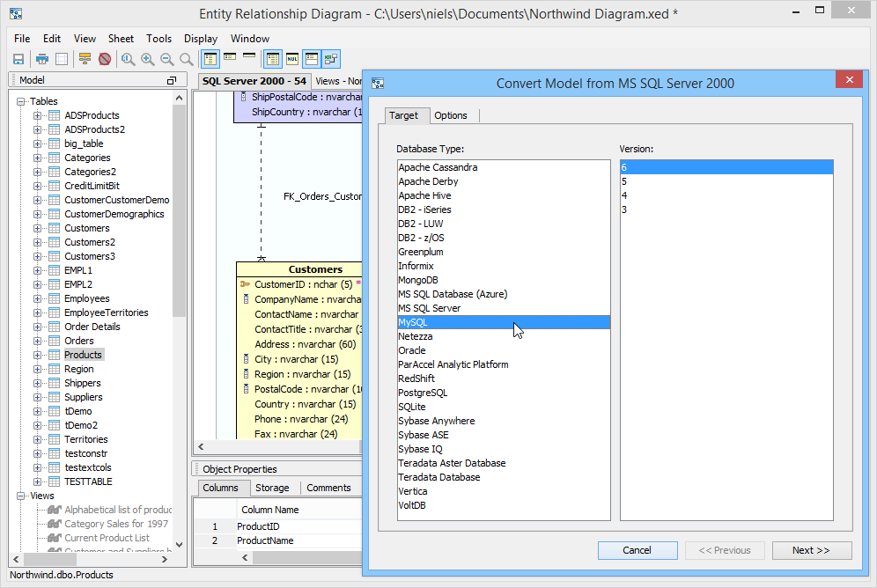Open the File menu
877x588 pixels.
(22, 39)
